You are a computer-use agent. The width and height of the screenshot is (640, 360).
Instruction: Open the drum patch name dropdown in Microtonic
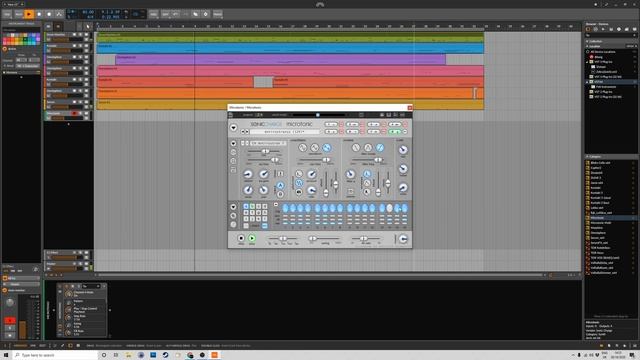[268, 143]
